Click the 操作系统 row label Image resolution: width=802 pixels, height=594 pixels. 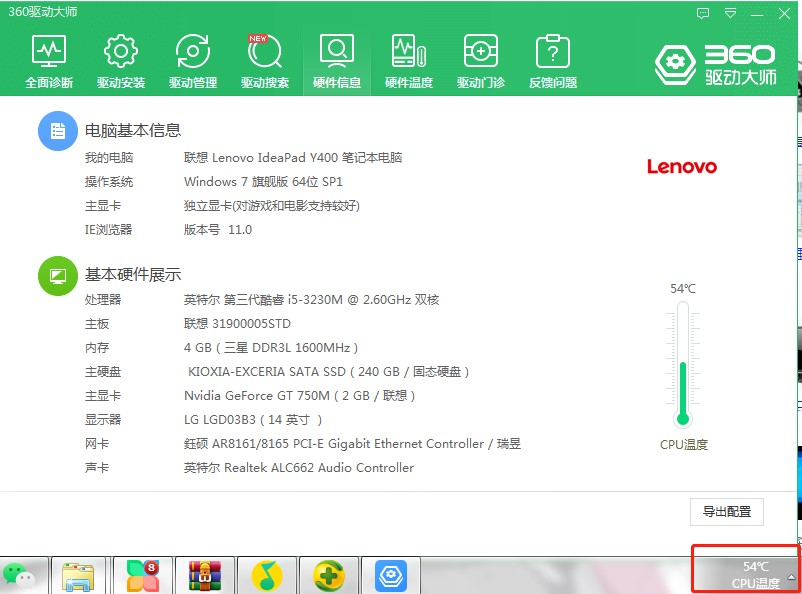(109, 182)
